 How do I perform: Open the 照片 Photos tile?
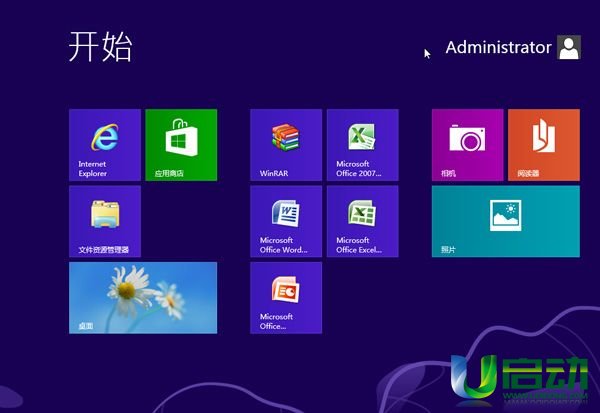pyautogui.click(x=506, y=221)
